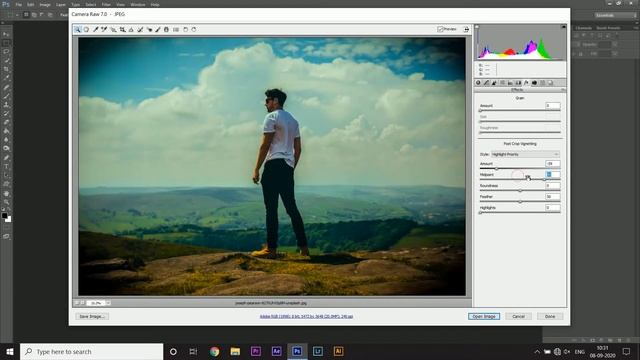Click the Midpoint slider handle

(x=544, y=180)
